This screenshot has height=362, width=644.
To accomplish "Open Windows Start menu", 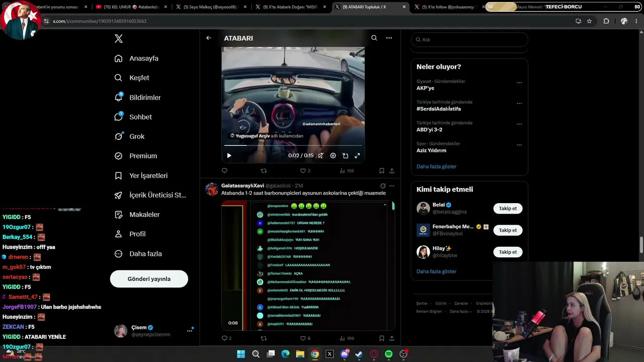I will [241, 354].
